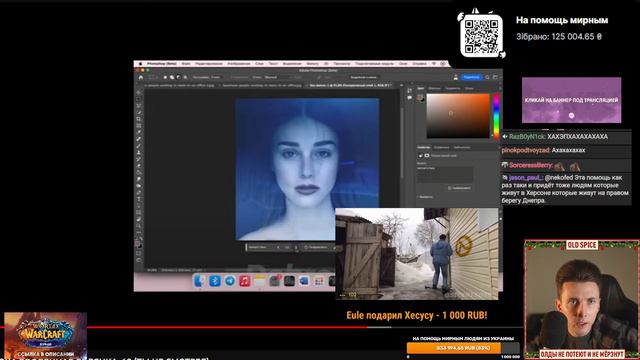Open Music from the Dock
640x360 pixels.
(x=244, y=281)
